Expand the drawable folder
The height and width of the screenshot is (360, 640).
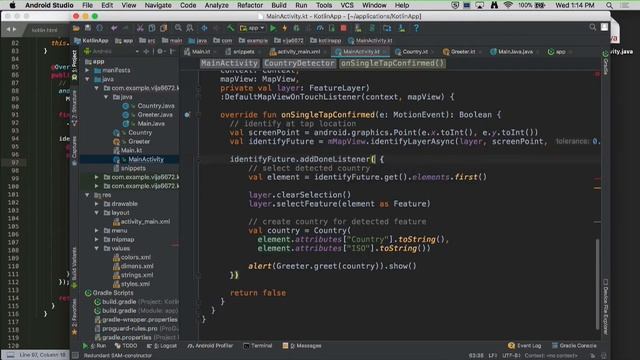[x=97, y=204]
